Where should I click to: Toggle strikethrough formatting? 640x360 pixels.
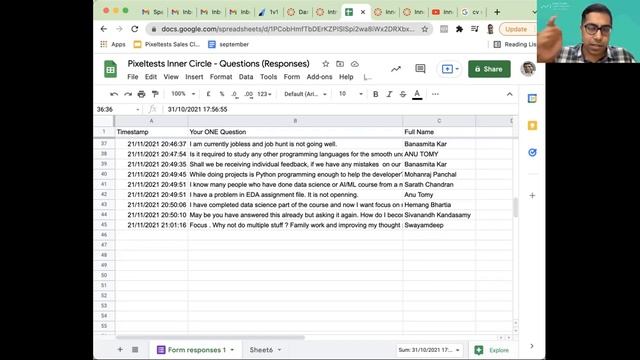point(403,94)
